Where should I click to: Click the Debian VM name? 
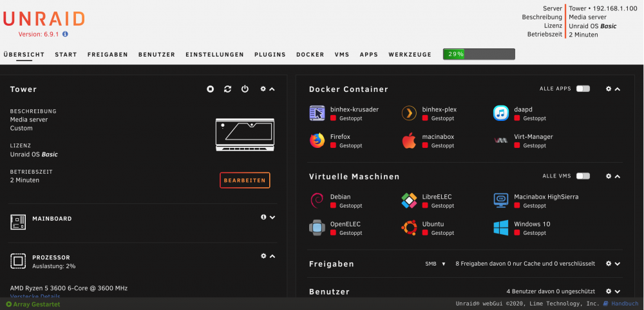[341, 197]
